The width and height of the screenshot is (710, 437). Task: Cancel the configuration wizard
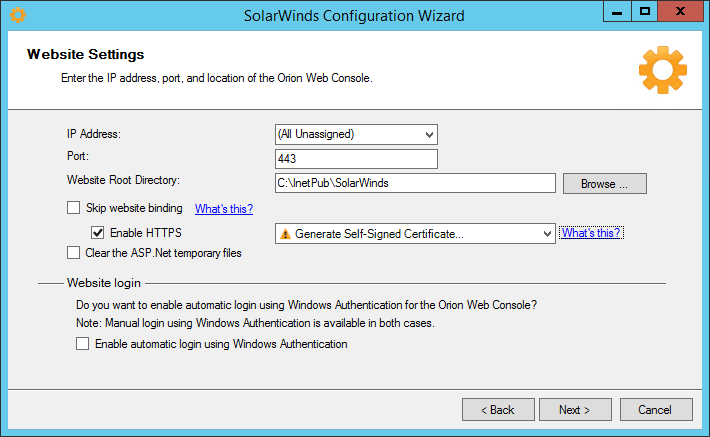(x=656, y=410)
